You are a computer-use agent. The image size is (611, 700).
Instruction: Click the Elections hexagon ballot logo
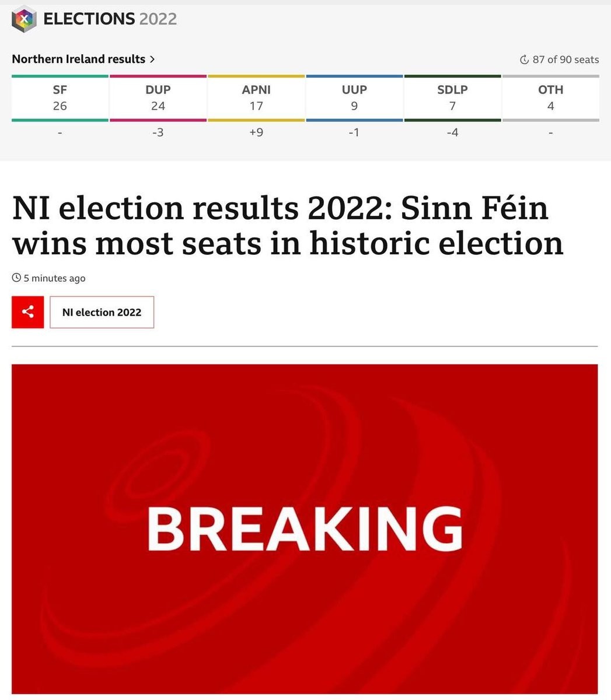24,19
